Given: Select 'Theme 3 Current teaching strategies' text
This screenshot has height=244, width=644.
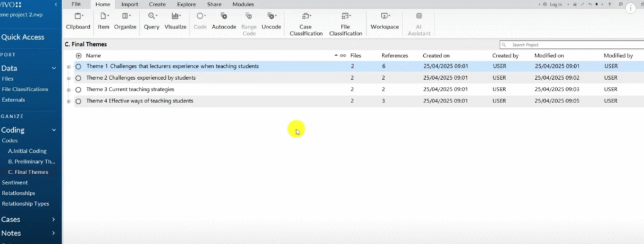Looking at the screenshot, I should [130, 89].
